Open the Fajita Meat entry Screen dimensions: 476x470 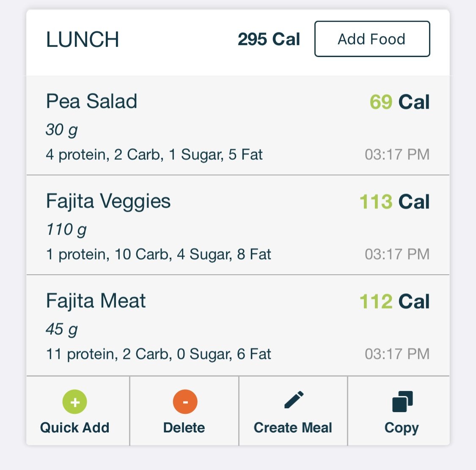point(238,325)
